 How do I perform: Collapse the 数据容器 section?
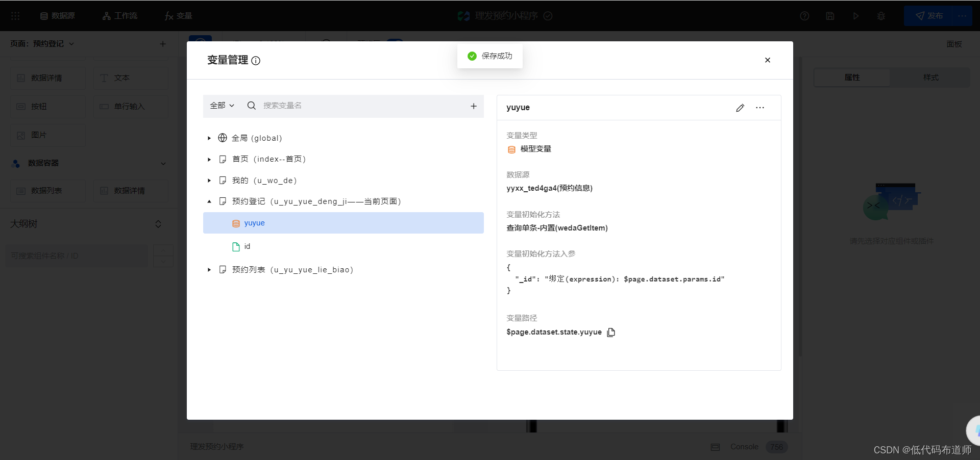click(x=163, y=163)
